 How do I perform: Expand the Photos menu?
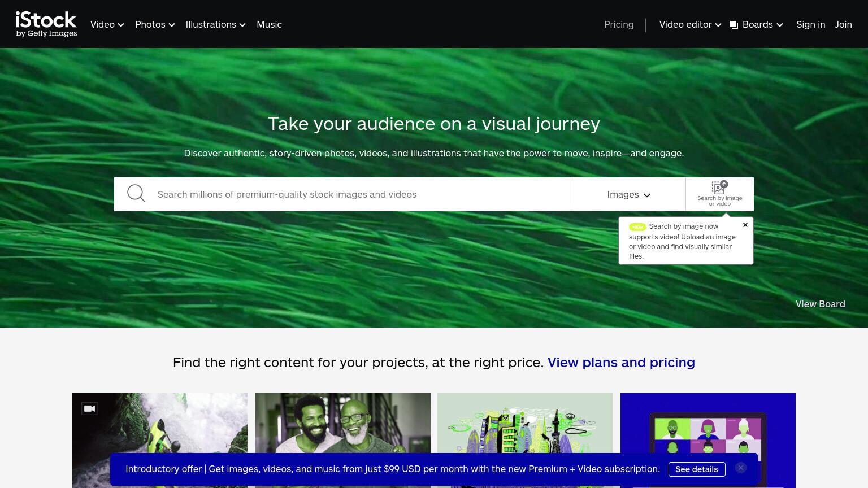(x=155, y=24)
